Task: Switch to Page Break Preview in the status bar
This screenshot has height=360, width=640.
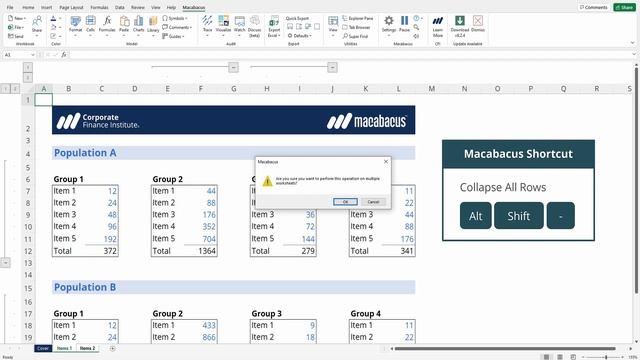Action: point(573,357)
